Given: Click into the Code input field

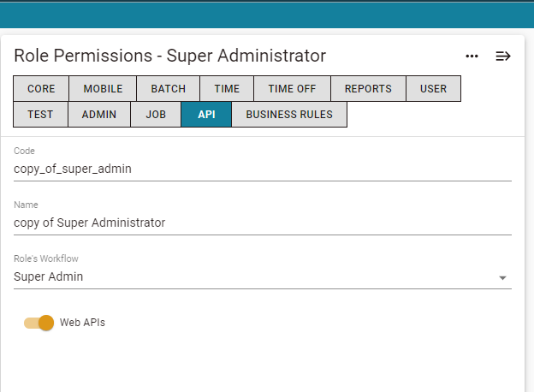Looking at the screenshot, I should tap(263, 169).
